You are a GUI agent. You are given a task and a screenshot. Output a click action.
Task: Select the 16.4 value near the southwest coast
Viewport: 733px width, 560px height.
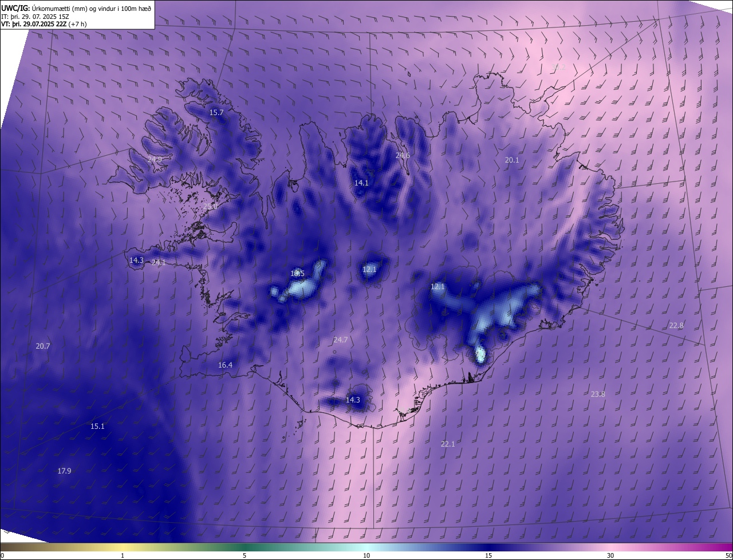click(x=225, y=365)
